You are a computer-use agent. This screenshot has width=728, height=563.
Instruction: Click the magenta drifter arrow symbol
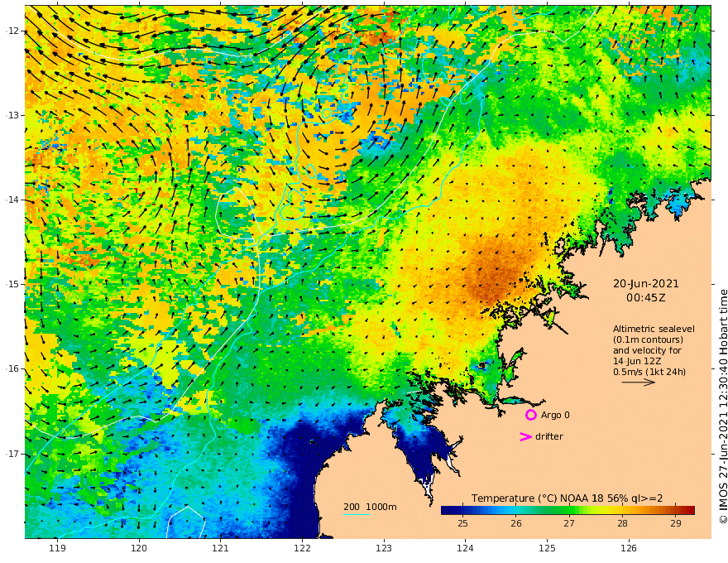[525, 436]
